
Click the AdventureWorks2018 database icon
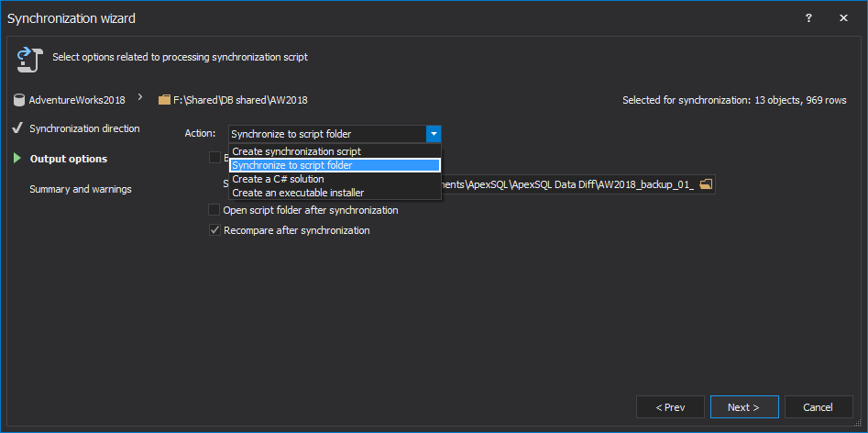(19, 99)
